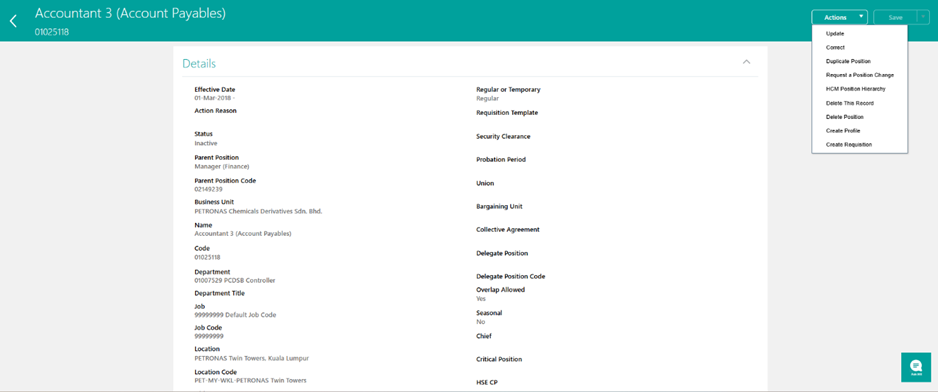Select Delete Position menu entry

pos(845,117)
